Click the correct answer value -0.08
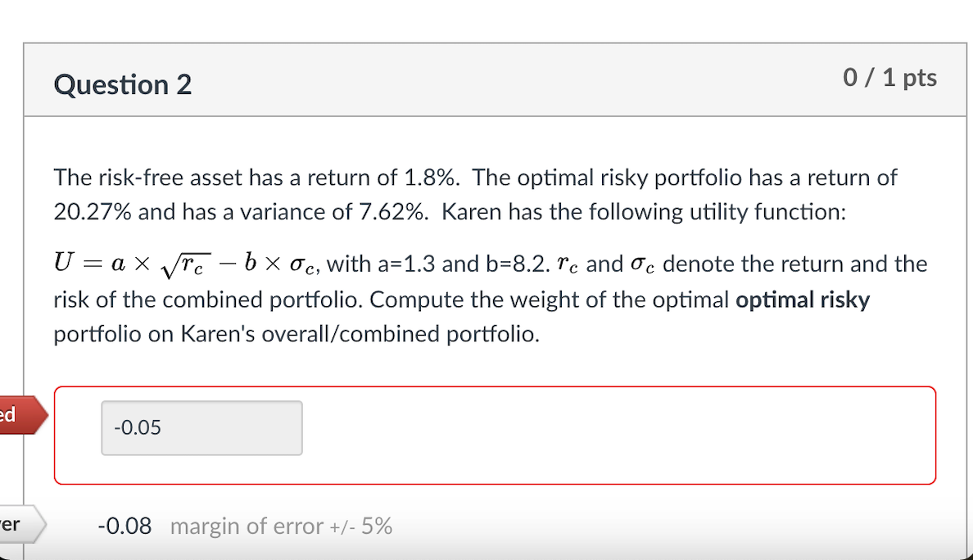 point(123,526)
